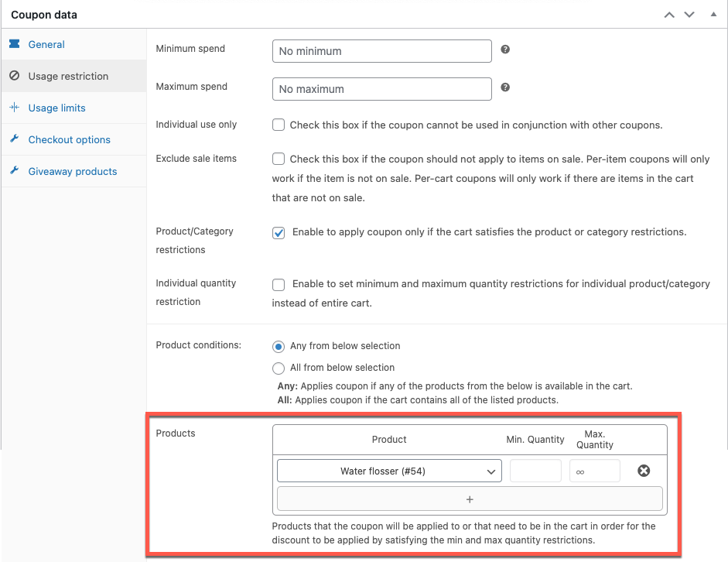Click the Max. Quantity column header
728x562 pixels.
595,440
